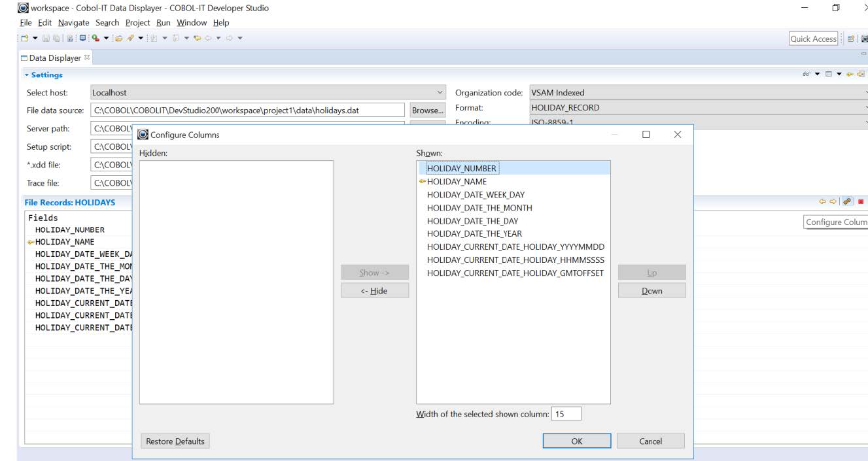Open the Organization code dropdown

pyautogui.click(x=863, y=92)
